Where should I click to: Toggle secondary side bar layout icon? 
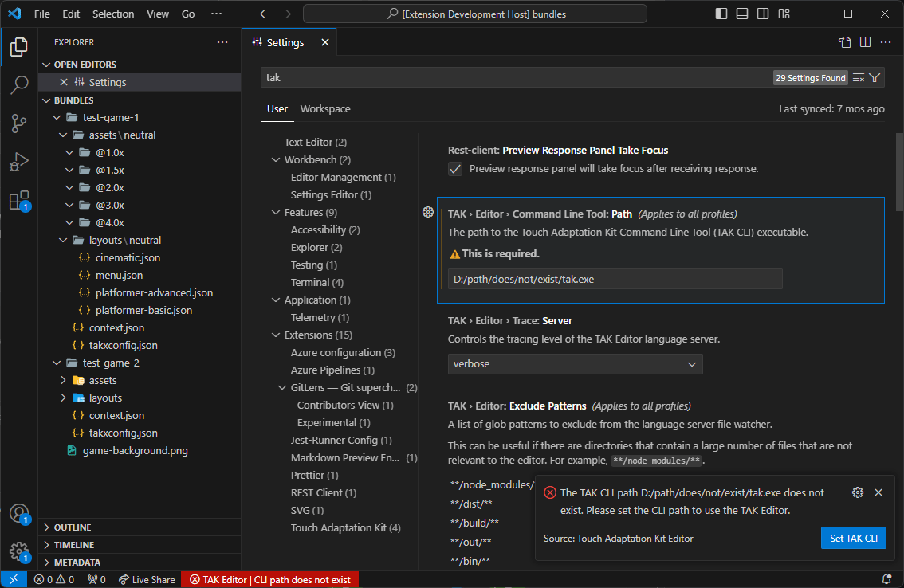tap(763, 14)
